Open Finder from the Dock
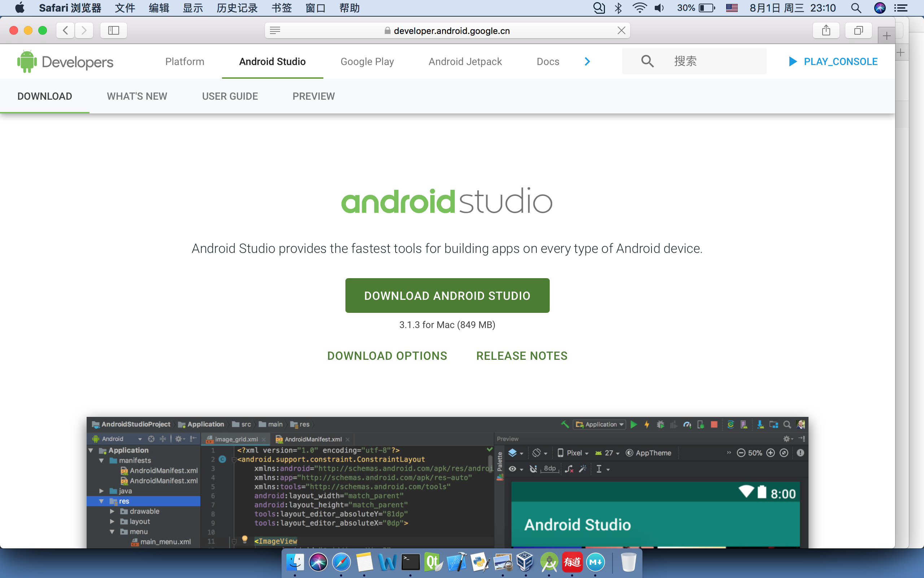 point(295,562)
